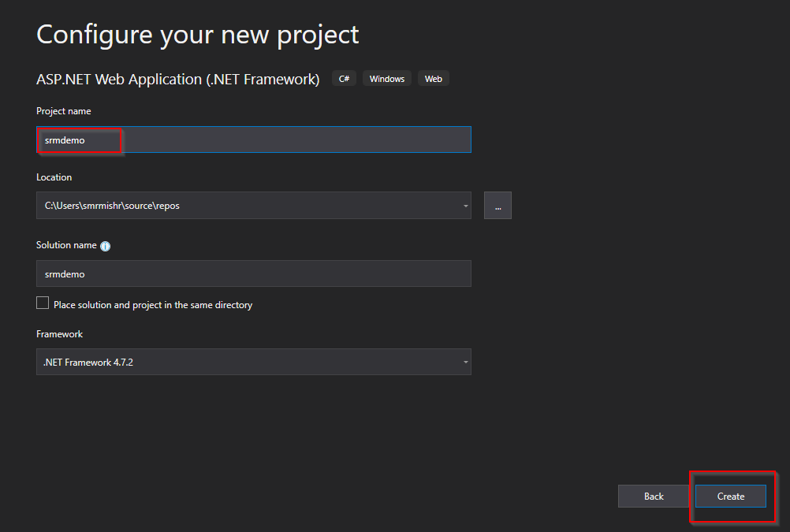Check "Place solution and project in the same directory"
790x532 pixels.
[x=42, y=302]
